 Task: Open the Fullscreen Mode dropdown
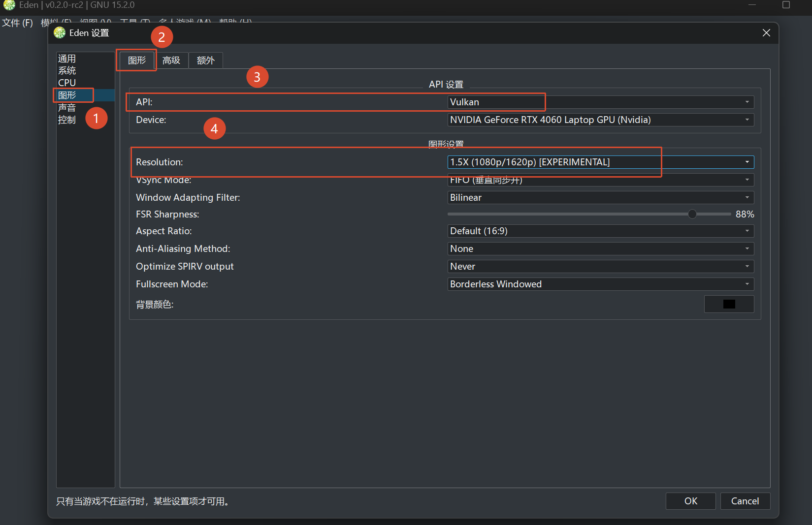tap(600, 284)
